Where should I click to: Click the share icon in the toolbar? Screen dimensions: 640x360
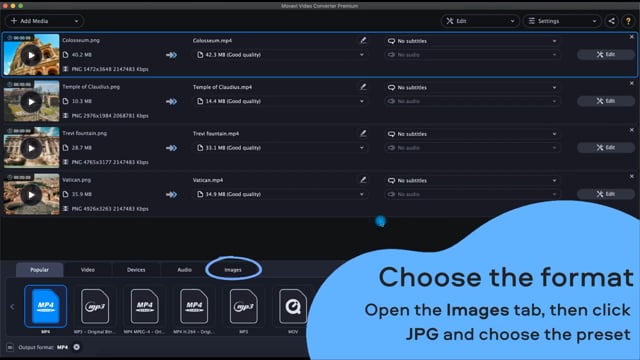pyautogui.click(x=611, y=21)
